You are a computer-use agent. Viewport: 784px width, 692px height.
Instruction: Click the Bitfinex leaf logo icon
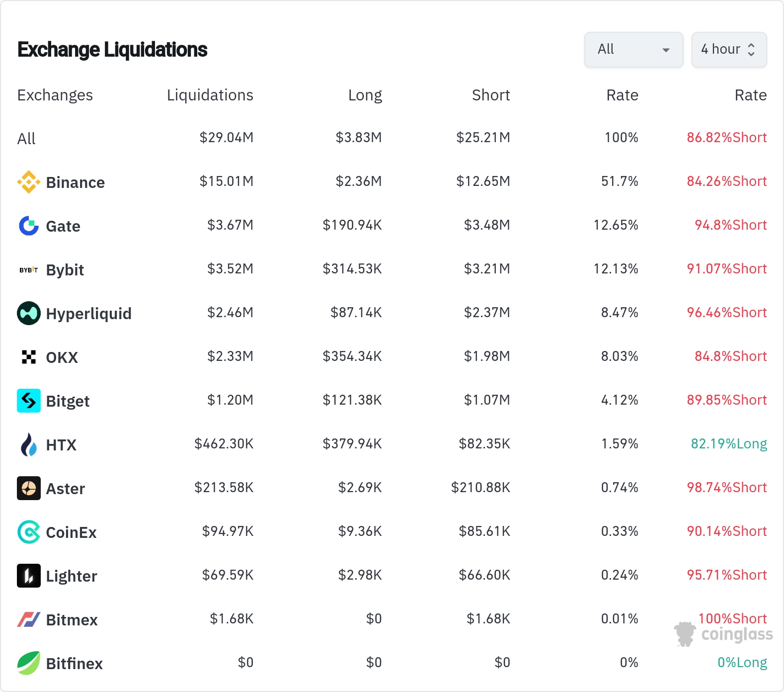(29, 663)
